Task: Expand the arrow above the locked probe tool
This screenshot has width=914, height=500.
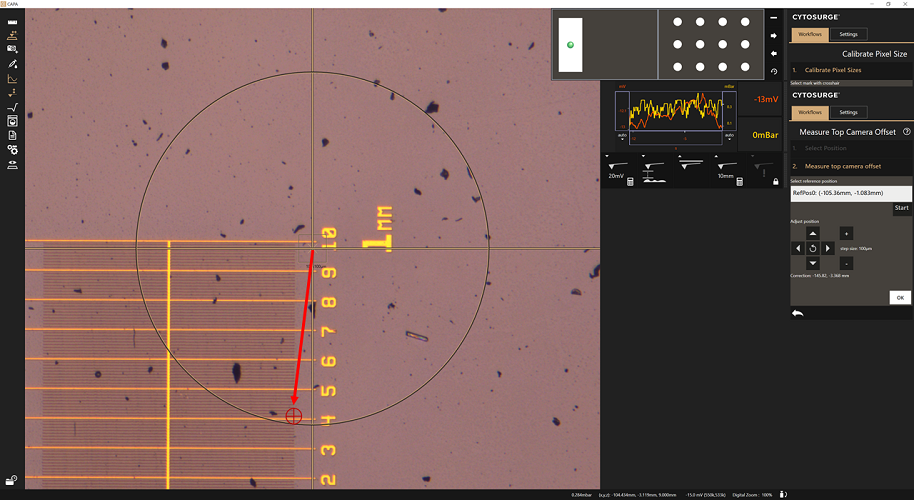Action: point(752,156)
